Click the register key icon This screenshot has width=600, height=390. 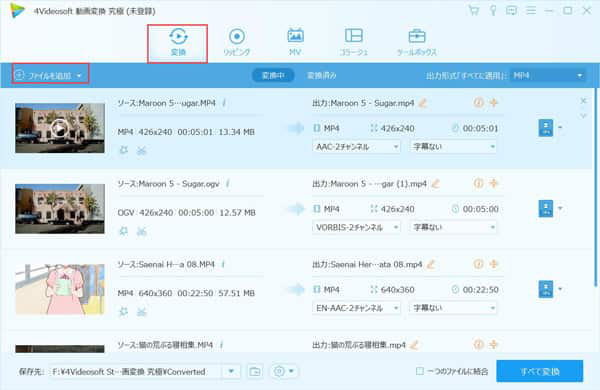coord(493,10)
